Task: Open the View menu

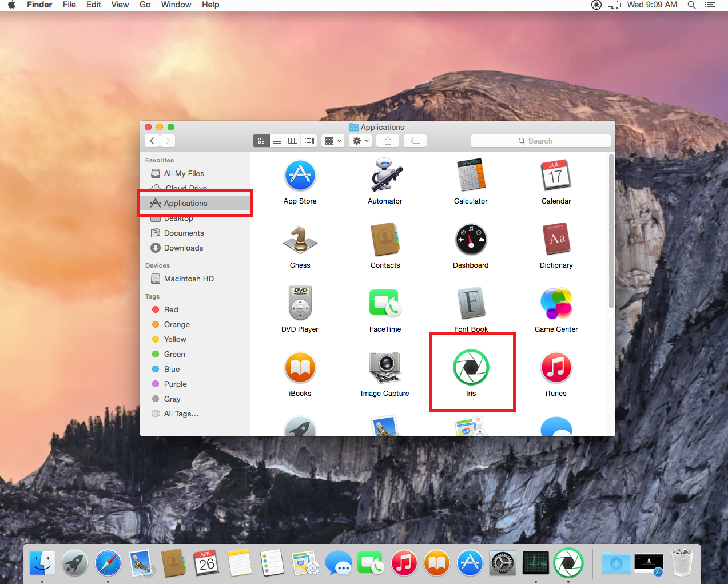Action: point(120,5)
